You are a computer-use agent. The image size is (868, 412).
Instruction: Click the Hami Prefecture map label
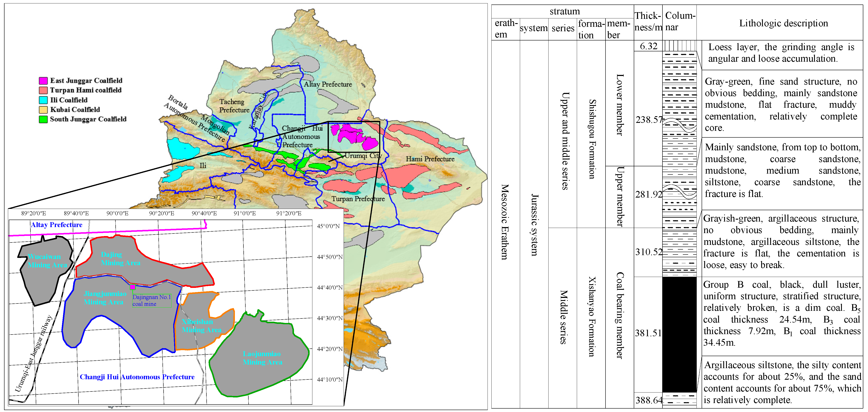pos(430,159)
